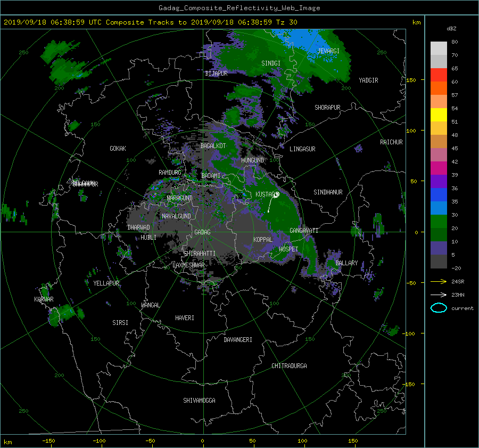Click the storm track marker near KUSTAGI
Viewport: 479px width, 448px height.
pos(276,195)
